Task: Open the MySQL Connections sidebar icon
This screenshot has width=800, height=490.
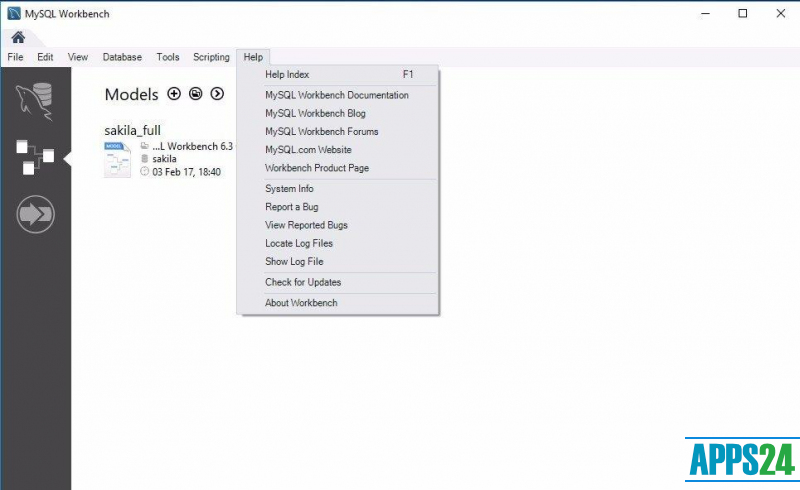Action: [x=35, y=103]
